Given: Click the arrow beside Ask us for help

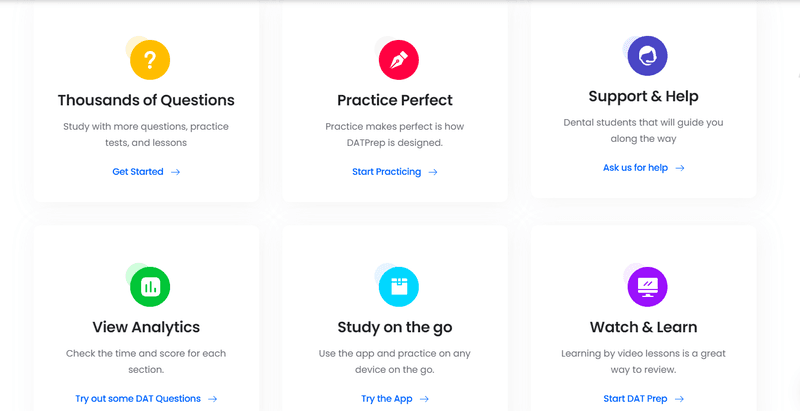Looking at the screenshot, I should pyautogui.click(x=680, y=168).
